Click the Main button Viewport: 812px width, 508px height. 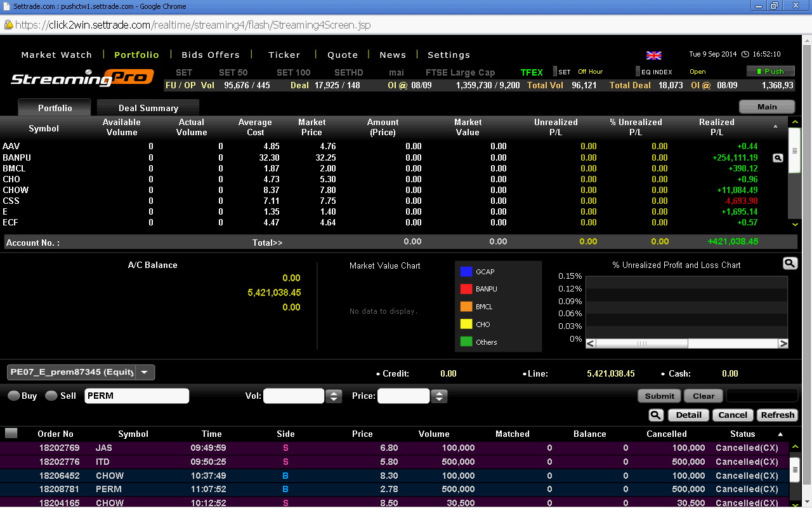767,107
